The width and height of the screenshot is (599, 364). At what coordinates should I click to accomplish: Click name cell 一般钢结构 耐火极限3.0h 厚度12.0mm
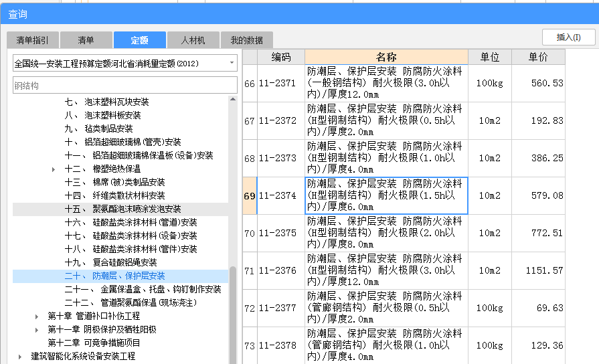(x=386, y=83)
